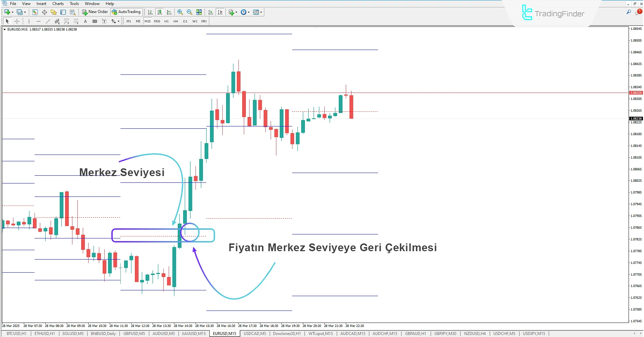Viewport: 644px width, 337px height.
Task: Draw a vertical line on the chart
Action: pos(29,21)
